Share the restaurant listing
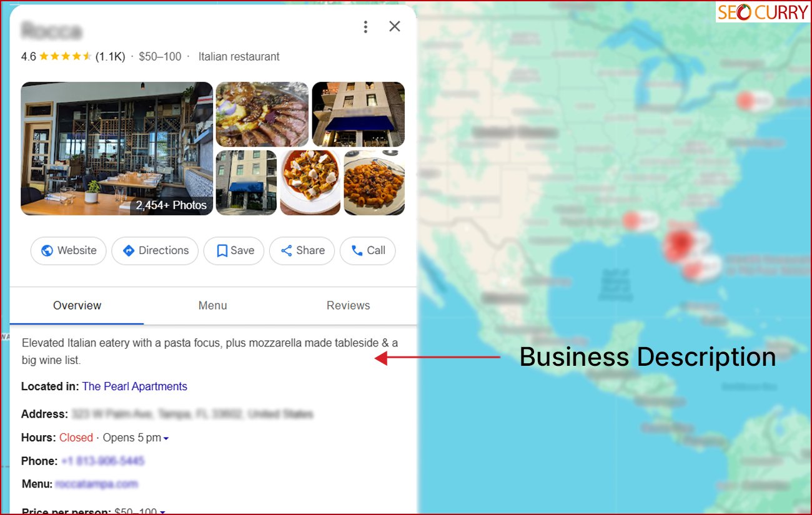This screenshot has width=812, height=515. (x=302, y=250)
